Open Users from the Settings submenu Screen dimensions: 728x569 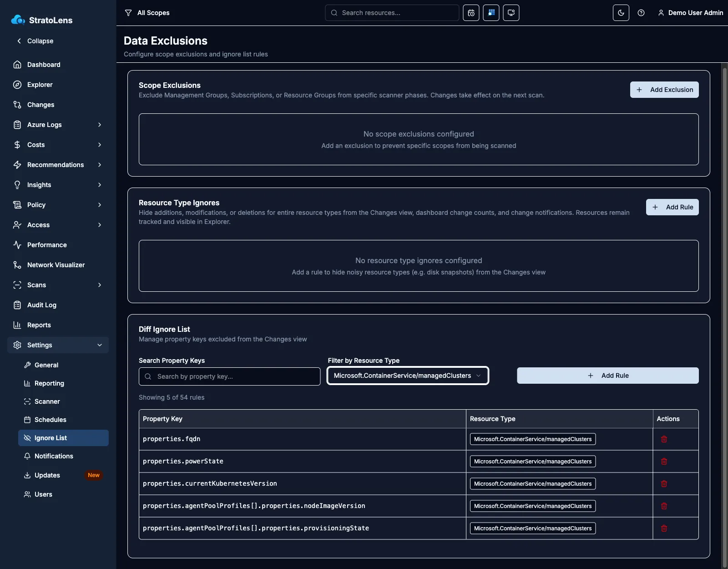[63, 494]
